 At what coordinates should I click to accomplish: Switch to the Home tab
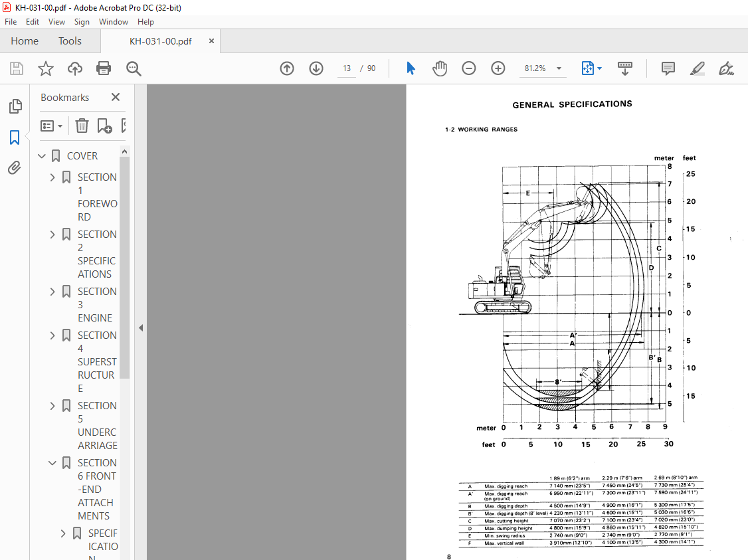[25, 41]
